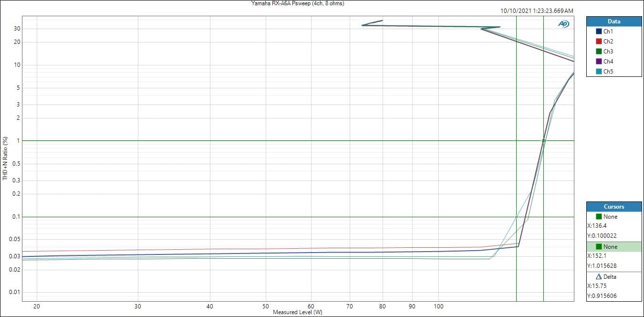Click the Audio Precision AP logo
This screenshot has width=644, height=317.
pyautogui.click(x=563, y=24)
